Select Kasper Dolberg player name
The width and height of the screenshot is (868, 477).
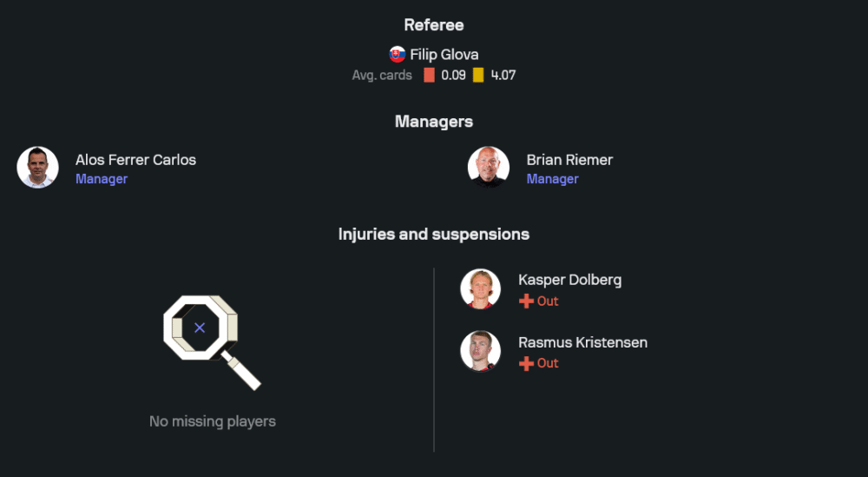(x=569, y=280)
